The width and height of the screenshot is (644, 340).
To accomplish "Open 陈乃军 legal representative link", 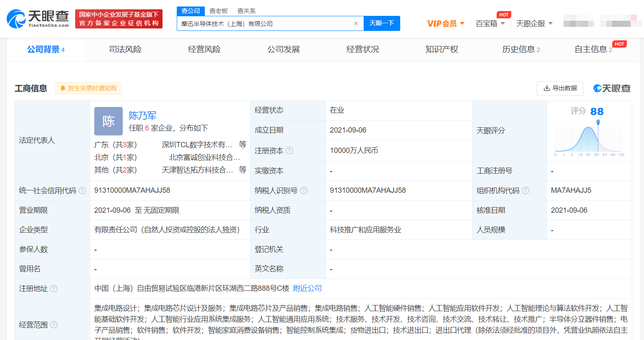I will [x=143, y=116].
